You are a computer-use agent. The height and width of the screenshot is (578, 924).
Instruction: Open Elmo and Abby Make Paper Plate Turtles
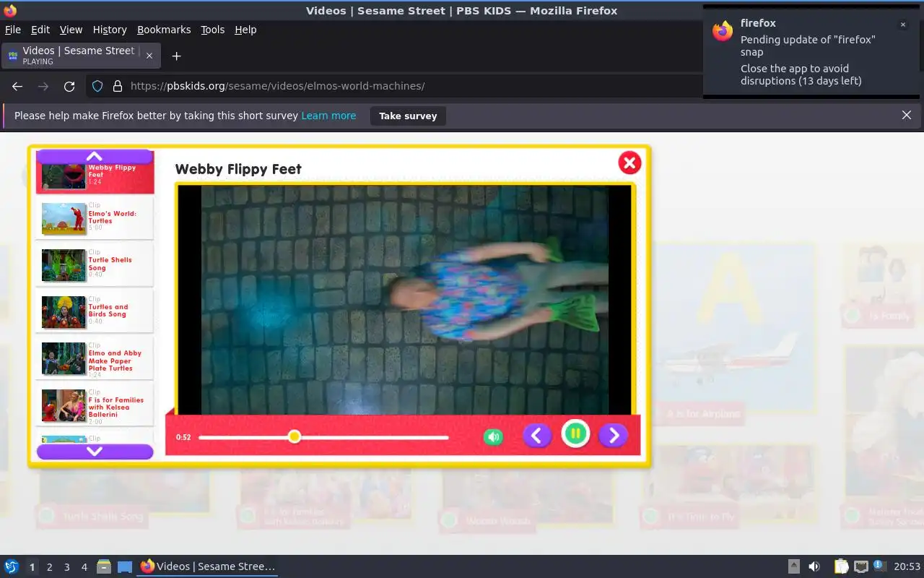click(95, 358)
